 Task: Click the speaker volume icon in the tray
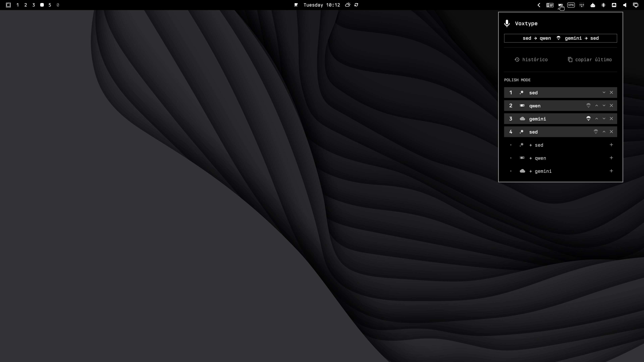tap(625, 5)
